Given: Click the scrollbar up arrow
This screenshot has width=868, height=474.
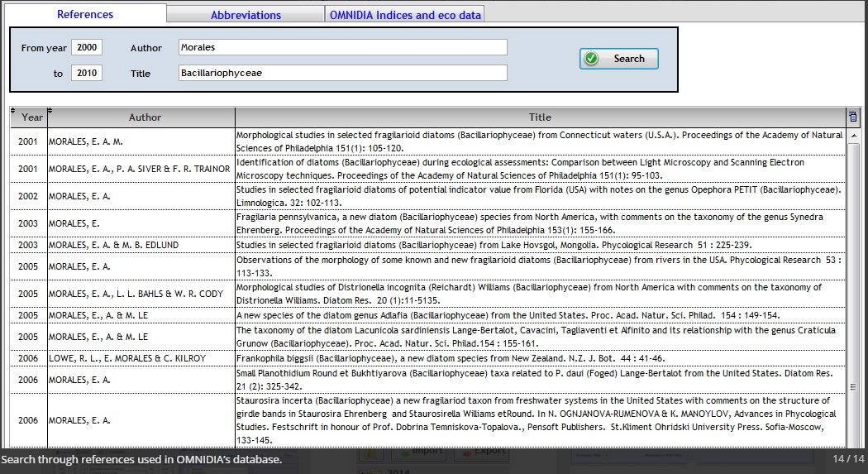Looking at the screenshot, I should [854, 135].
